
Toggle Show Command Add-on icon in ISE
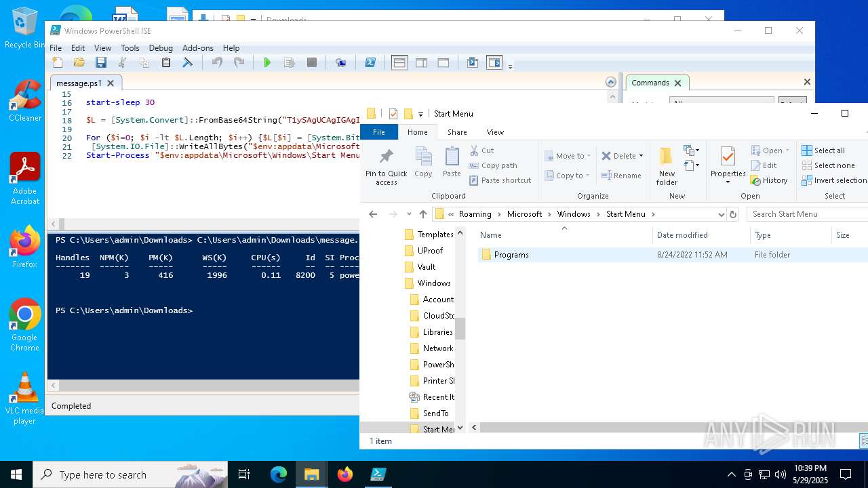click(x=494, y=62)
